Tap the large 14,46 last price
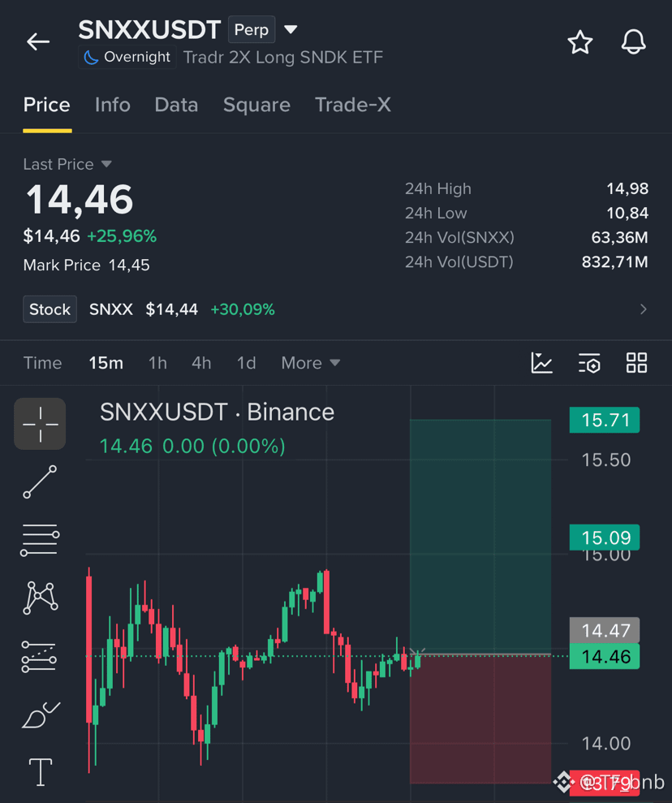This screenshot has height=803, width=672. (x=80, y=199)
